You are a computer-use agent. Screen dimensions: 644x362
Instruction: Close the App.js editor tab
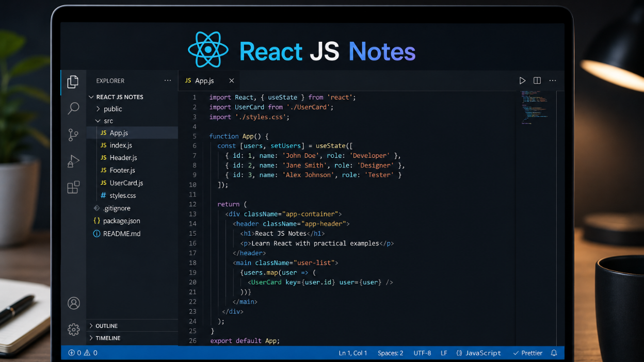[232, 80]
